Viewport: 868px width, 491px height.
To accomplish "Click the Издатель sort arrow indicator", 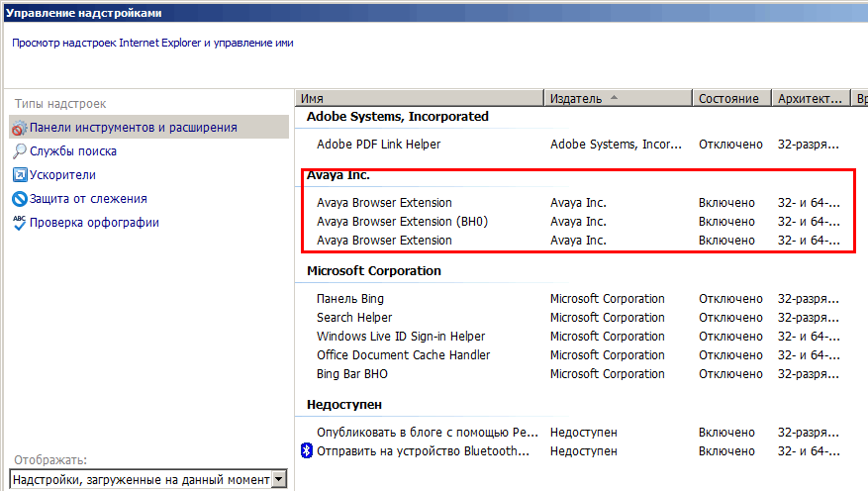I will pos(614,97).
